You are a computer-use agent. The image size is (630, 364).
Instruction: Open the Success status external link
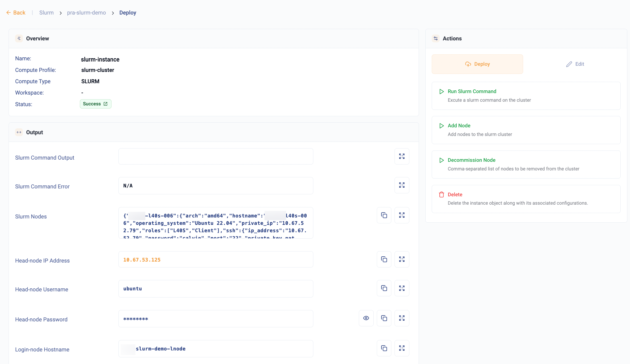[x=105, y=104]
